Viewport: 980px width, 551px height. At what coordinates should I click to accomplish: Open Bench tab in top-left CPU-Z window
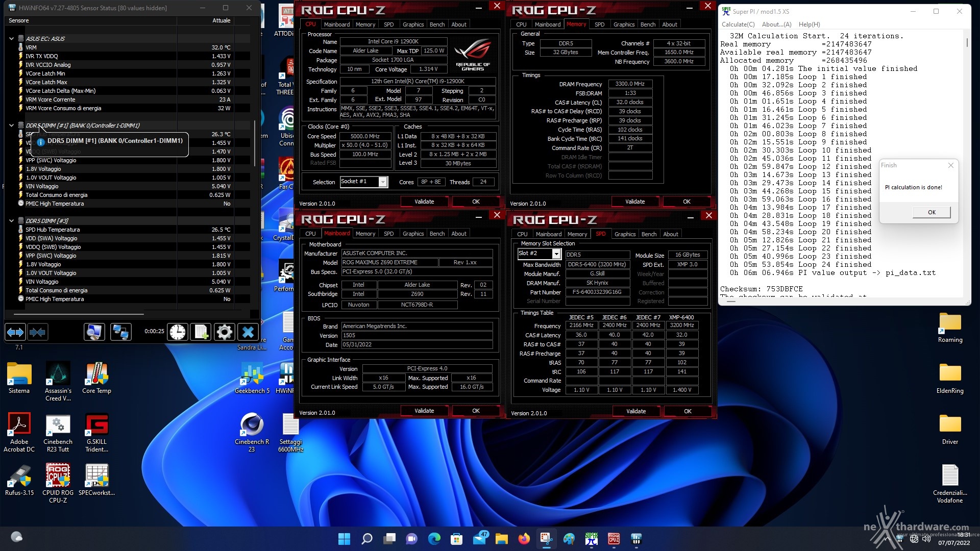[437, 24]
